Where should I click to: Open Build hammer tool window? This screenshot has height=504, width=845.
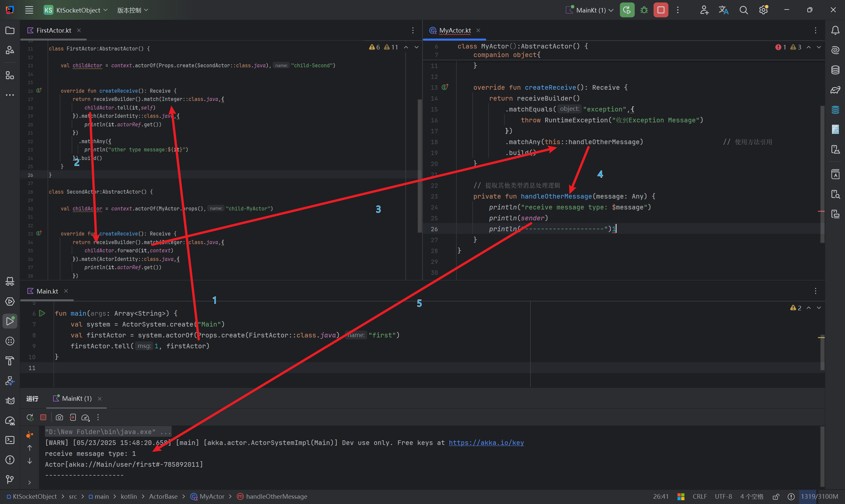pos(10,361)
